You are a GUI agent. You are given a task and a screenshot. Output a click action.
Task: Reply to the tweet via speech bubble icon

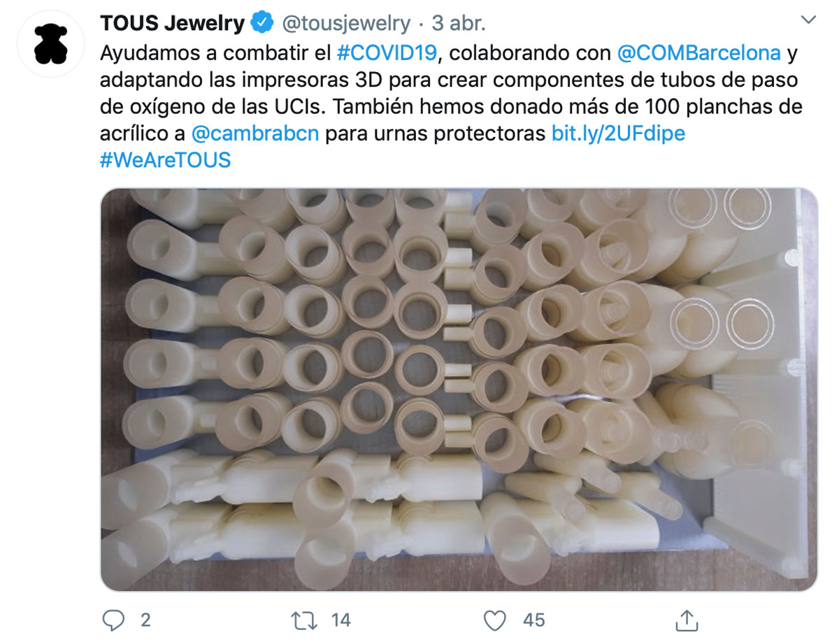click(x=113, y=620)
